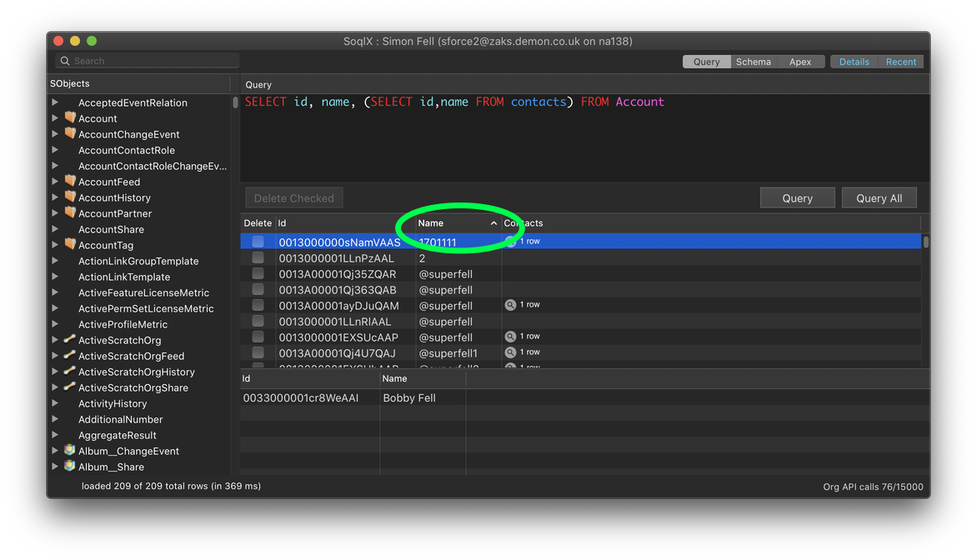Expand the ActiveFeatureLicenseMetric tree node
Image resolution: width=977 pixels, height=560 pixels.
56,292
